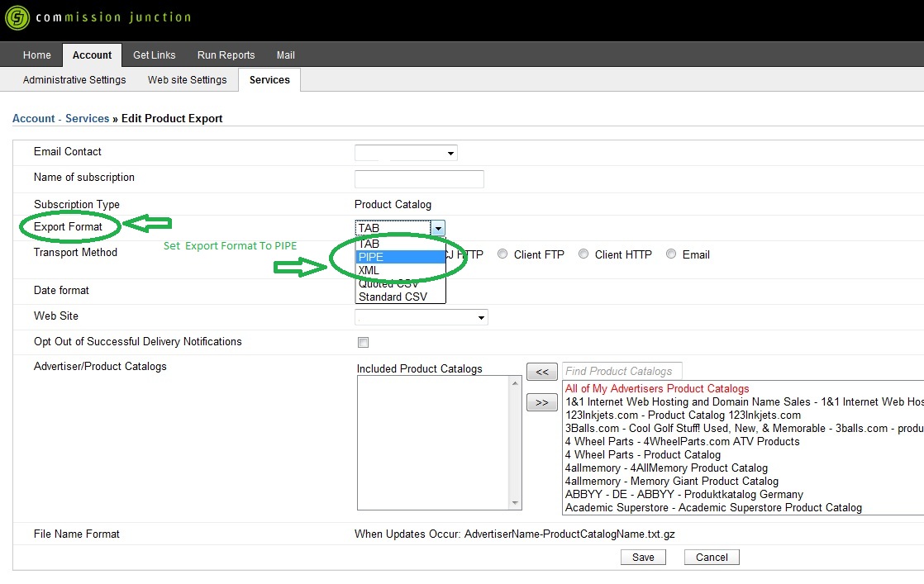Viewport: 924px width, 584px height.
Task: Focus the Name of subscription field
Action: [x=419, y=179]
